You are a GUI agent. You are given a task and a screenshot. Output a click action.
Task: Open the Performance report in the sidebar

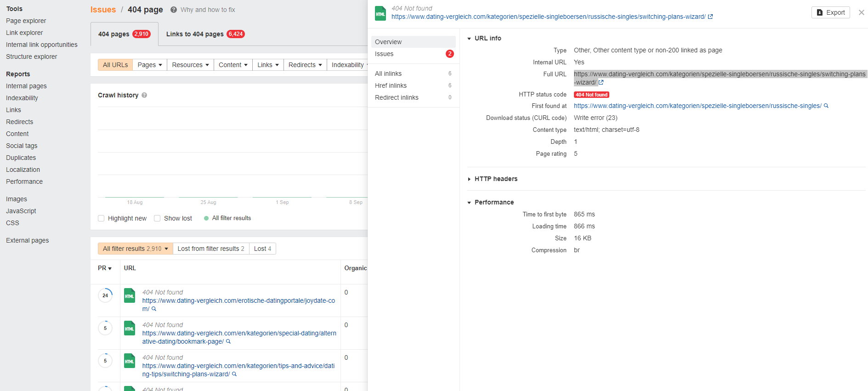pyautogui.click(x=24, y=181)
